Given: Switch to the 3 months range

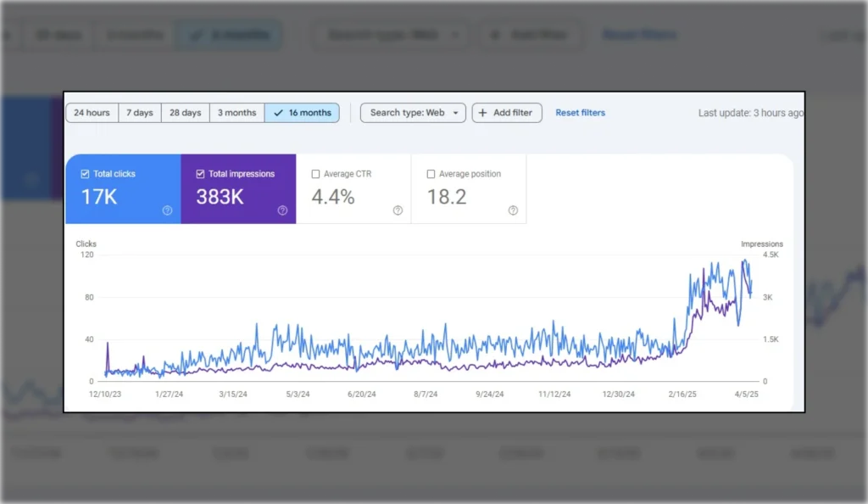Looking at the screenshot, I should (236, 113).
